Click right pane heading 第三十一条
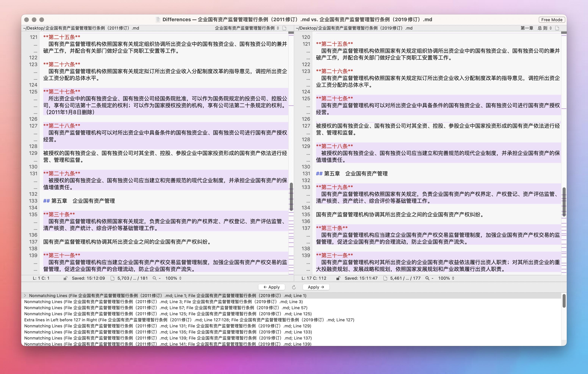588x374 pixels. pyautogui.click(x=335, y=255)
